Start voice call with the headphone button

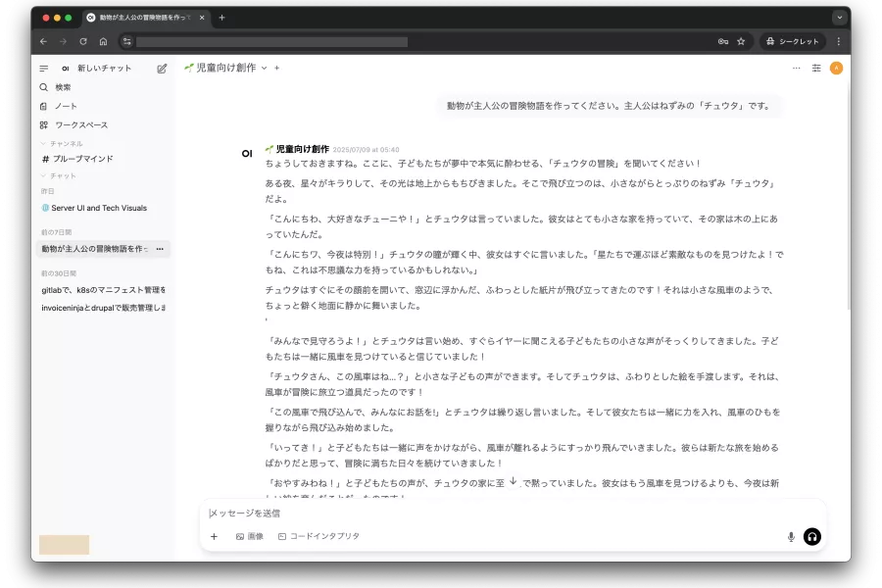click(812, 537)
